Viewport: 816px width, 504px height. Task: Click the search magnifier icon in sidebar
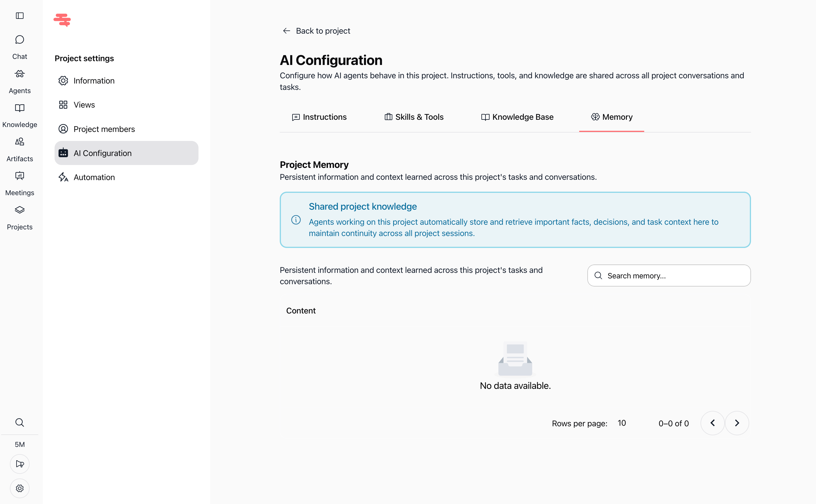pyautogui.click(x=20, y=422)
